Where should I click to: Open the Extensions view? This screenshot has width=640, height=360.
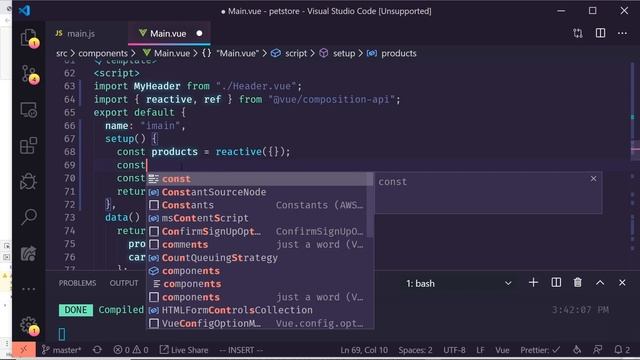29,146
